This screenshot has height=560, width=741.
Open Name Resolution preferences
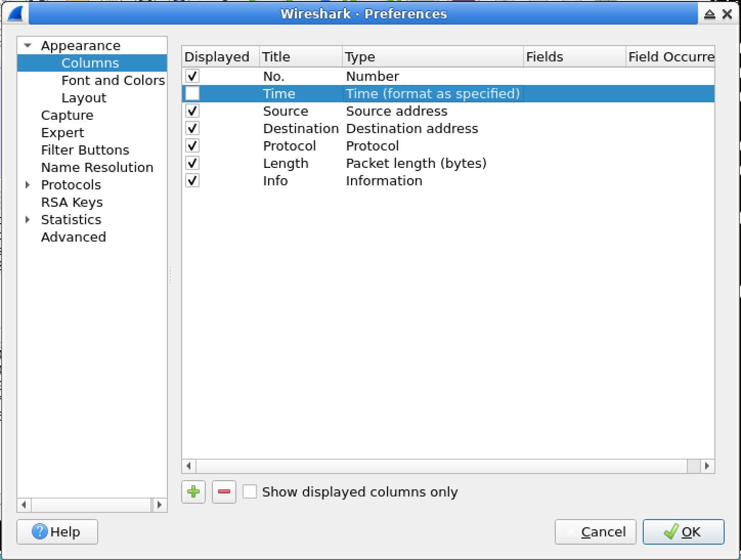point(97,167)
